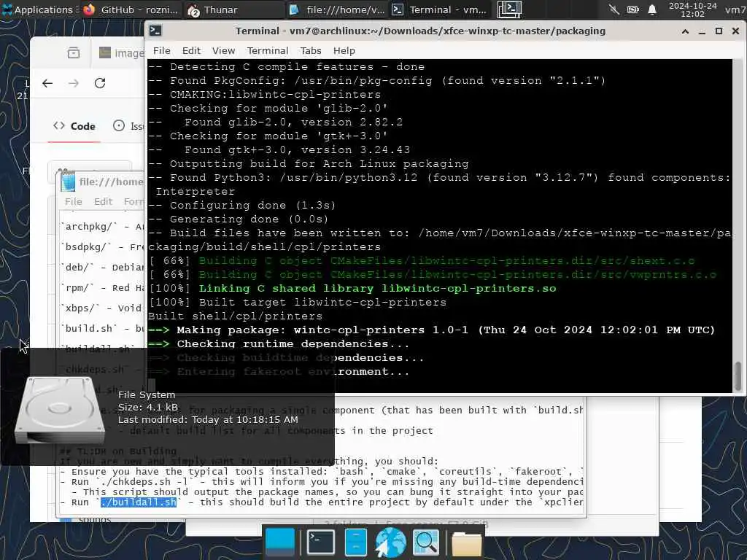Click the notepad icon in the text editor title bar
This screenshot has height=560, width=747.
68,182
